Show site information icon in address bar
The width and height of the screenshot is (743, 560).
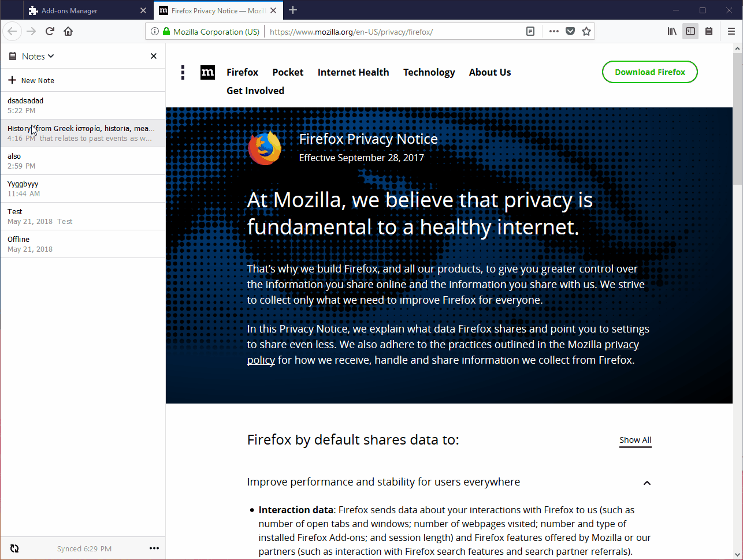click(154, 32)
